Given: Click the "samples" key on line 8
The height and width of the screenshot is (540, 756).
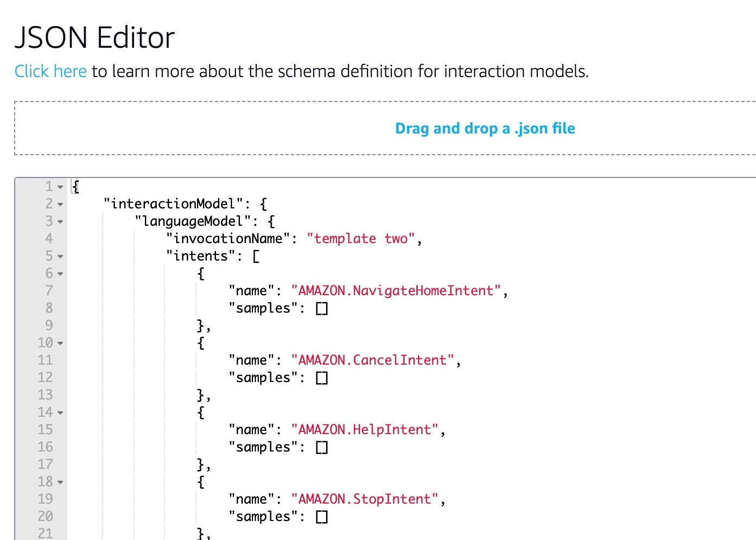Looking at the screenshot, I should (263, 308).
